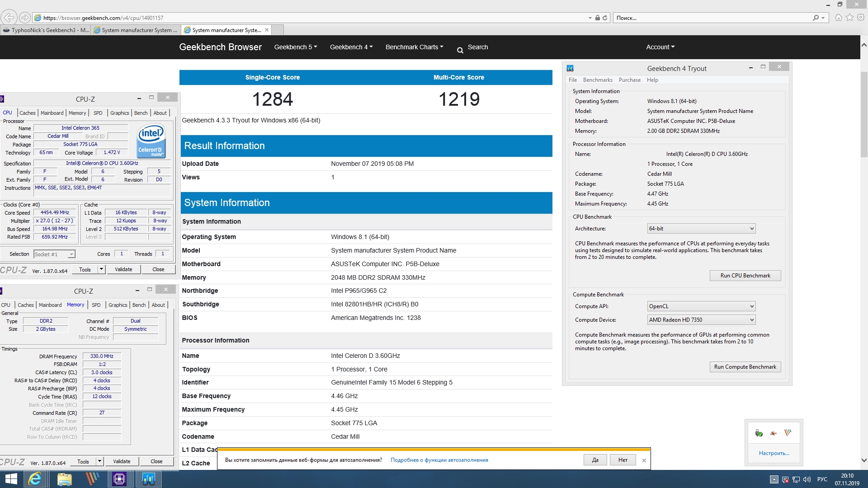Open SPD tab in lower CPU-Z window
Screen dimensions: 868x488
[x=96, y=305]
